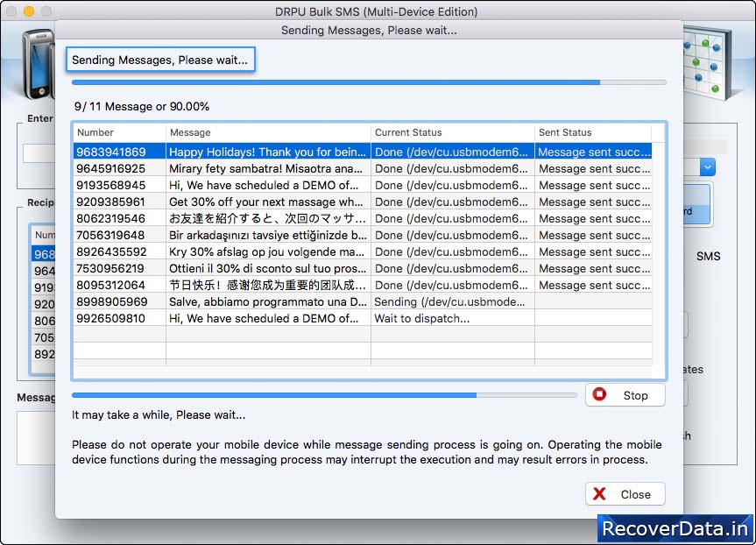
Task: Click the Chinese message in row 8095312064
Action: click(267, 285)
